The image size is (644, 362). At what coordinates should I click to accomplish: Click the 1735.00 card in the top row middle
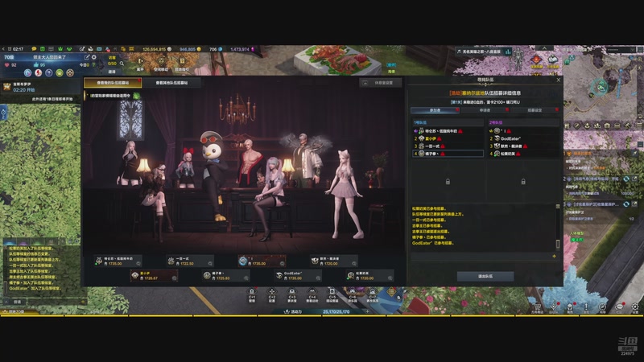[x=262, y=261]
